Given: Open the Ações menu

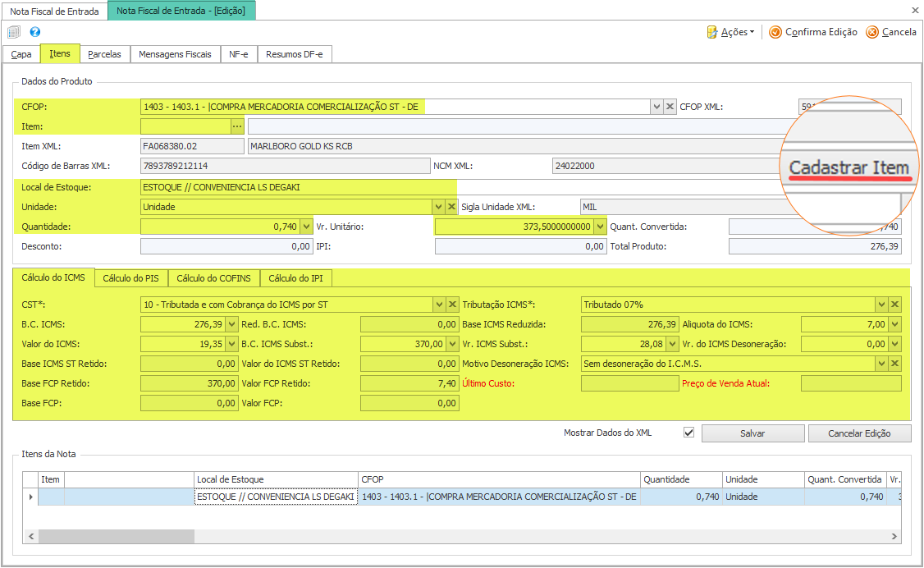Looking at the screenshot, I should click(730, 32).
